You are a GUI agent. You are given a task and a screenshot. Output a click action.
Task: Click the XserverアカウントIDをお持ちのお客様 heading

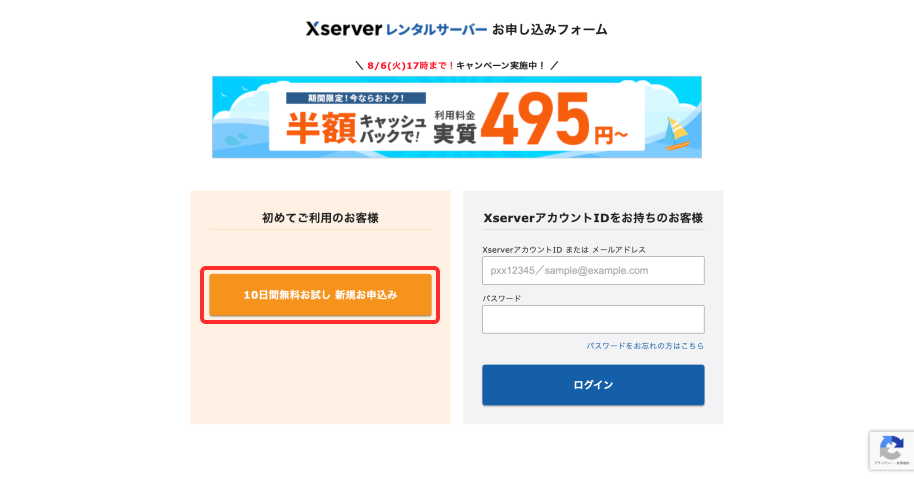[x=593, y=217]
